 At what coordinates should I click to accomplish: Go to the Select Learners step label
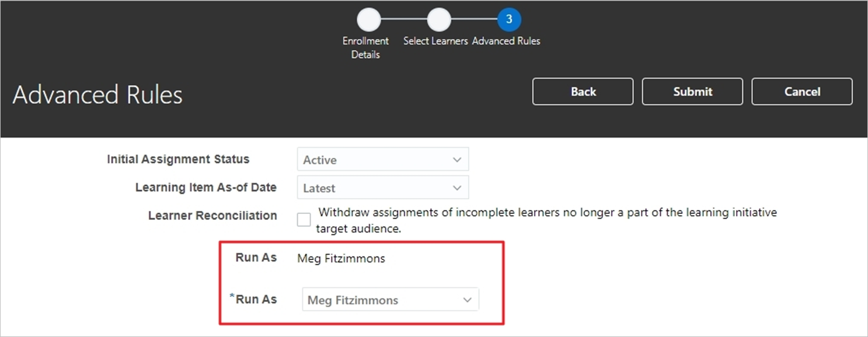tap(435, 41)
